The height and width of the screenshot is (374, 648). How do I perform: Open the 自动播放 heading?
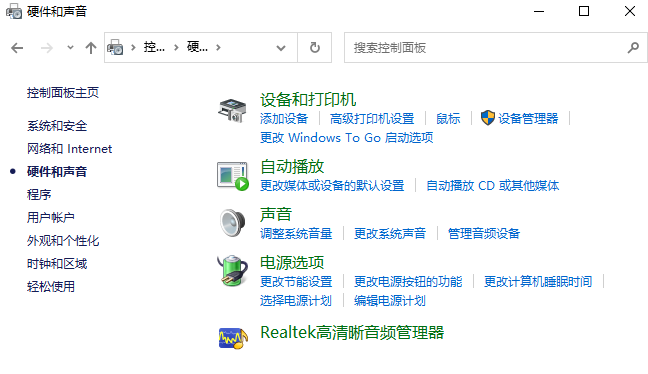(292, 167)
